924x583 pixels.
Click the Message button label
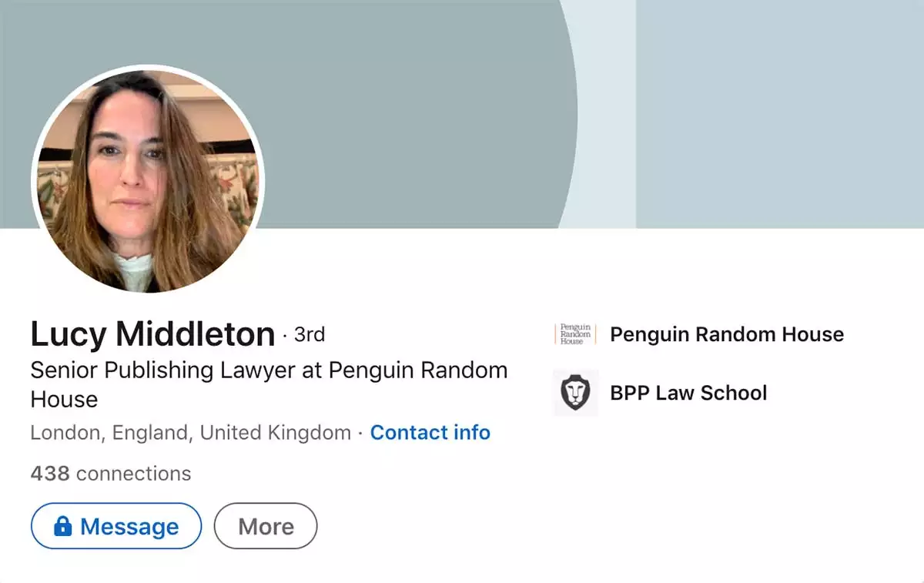[x=129, y=527]
